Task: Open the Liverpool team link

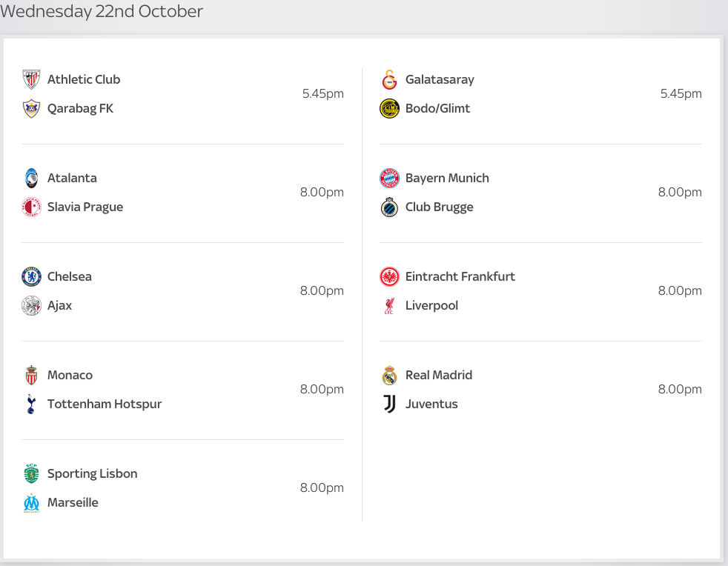Action: (431, 305)
